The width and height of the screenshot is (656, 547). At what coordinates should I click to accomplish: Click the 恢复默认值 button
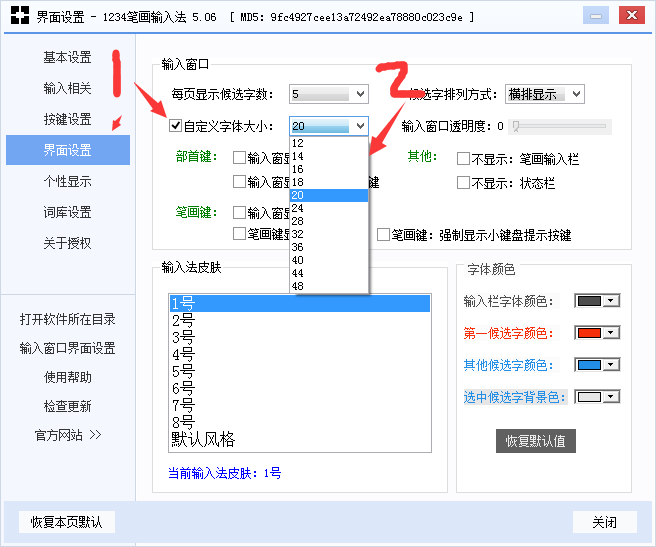click(536, 441)
